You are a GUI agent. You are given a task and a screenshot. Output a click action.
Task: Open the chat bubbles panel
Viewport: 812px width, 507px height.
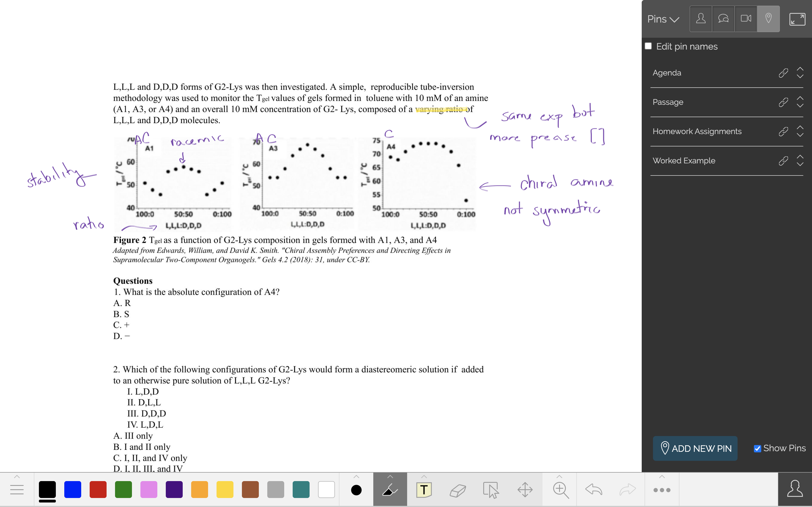723,19
